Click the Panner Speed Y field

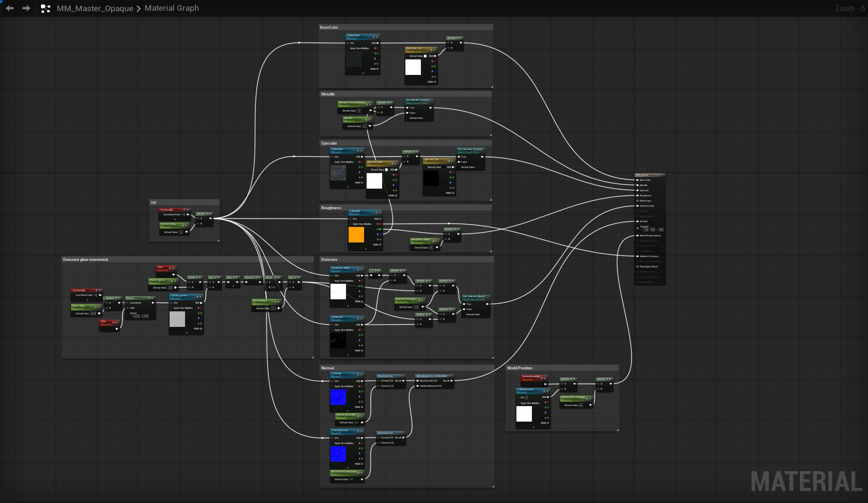click(145, 316)
